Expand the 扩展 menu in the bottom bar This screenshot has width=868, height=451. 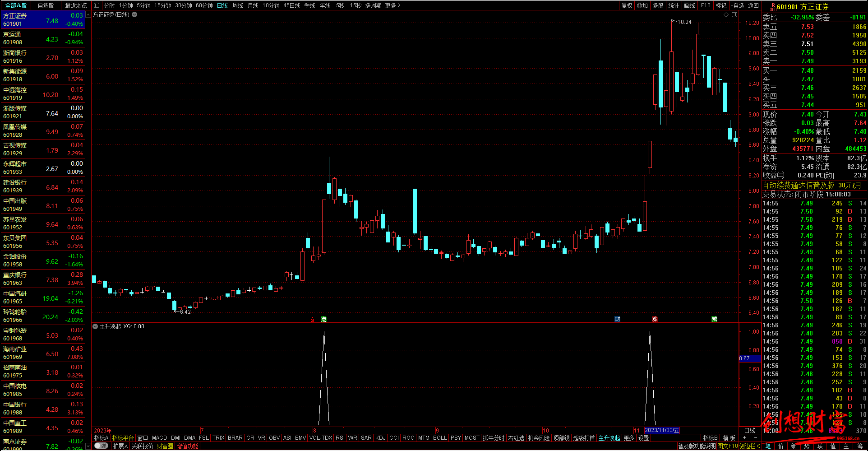(x=120, y=446)
